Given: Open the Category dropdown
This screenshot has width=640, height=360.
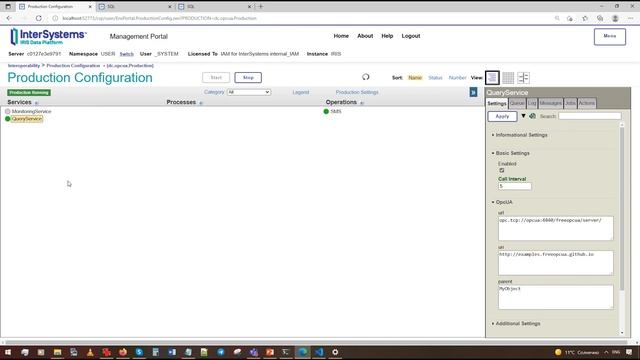Looking at the screenshot, I should click(x=249, y=92).
